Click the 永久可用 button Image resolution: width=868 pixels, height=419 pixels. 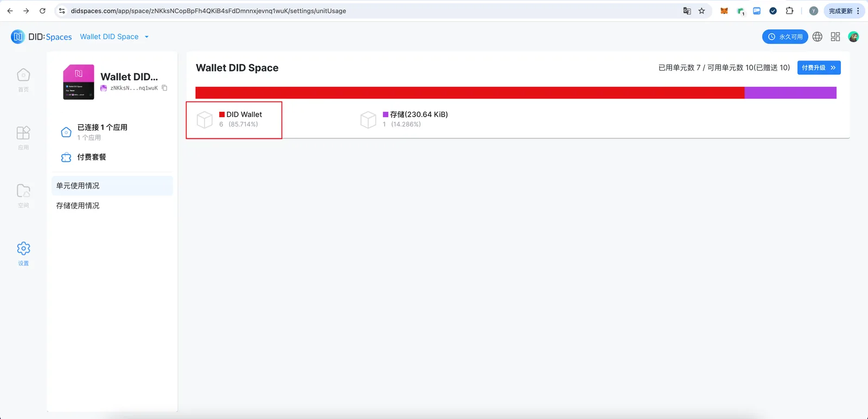(x=785, y=37)
